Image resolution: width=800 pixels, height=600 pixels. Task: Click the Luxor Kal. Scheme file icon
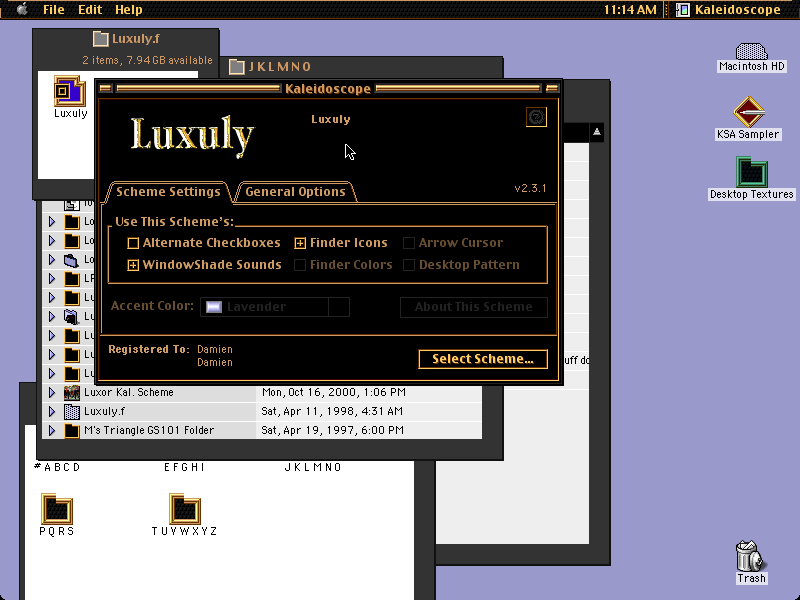[x=72, y=392]
